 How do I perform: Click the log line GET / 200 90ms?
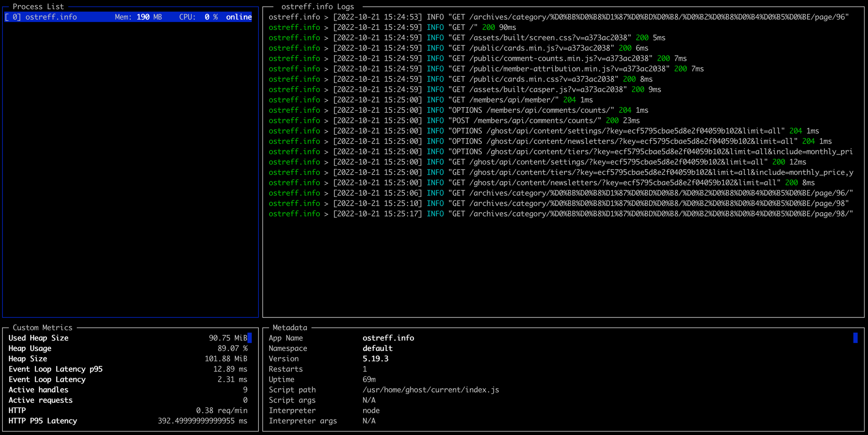392,27
